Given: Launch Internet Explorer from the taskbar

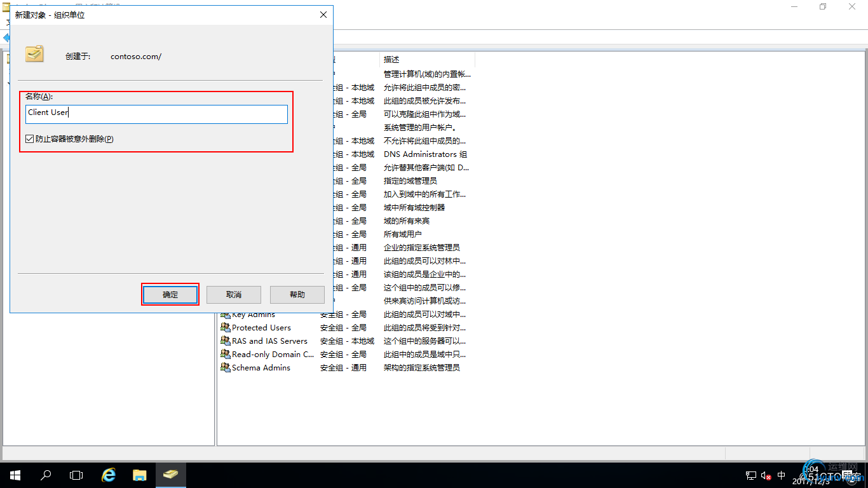Looking at the screenshot, I should click(109, 475).
